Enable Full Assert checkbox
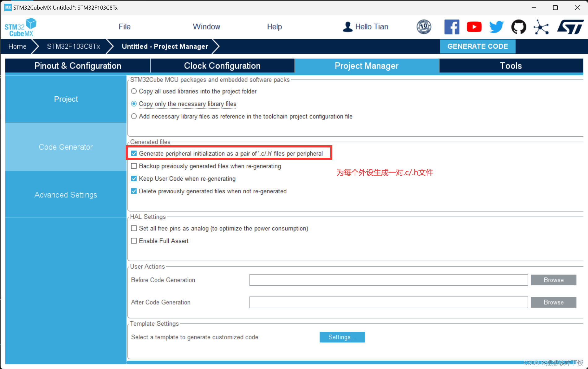This screenshot has height=369, width=588. [134, 241]
